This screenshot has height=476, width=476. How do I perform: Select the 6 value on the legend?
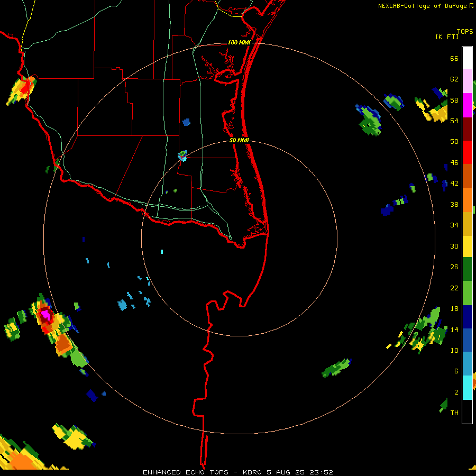click(x=456, y=371)
